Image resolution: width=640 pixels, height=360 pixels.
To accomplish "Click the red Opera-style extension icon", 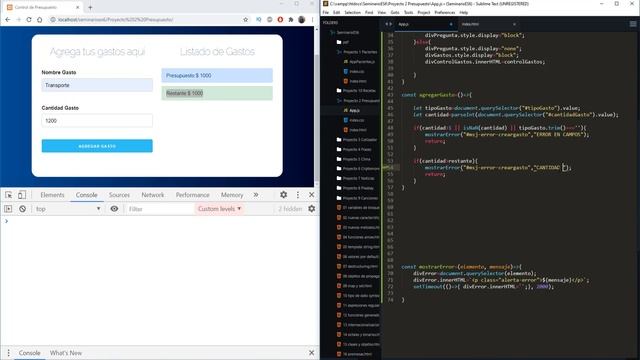I will click(280, 20).
